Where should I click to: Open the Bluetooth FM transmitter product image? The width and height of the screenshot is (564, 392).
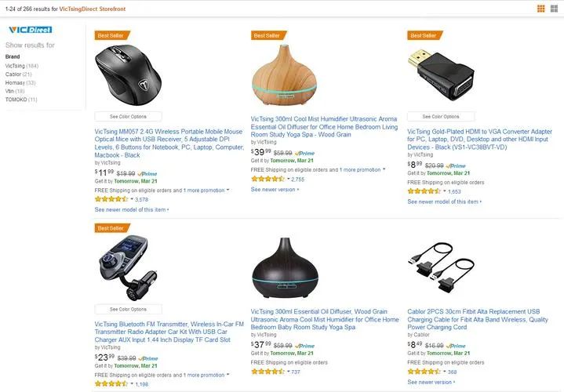[128, 268]
